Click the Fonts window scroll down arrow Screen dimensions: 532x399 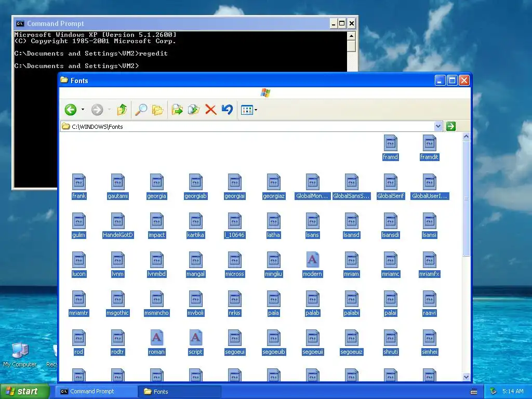pyautogui.click(x=466, y=377)
